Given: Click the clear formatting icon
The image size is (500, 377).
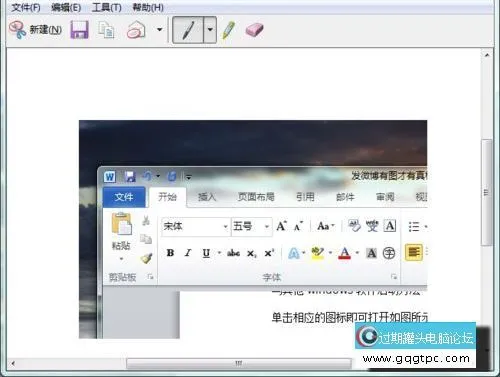Looking at the screenshot, I should tap(354, 226).
